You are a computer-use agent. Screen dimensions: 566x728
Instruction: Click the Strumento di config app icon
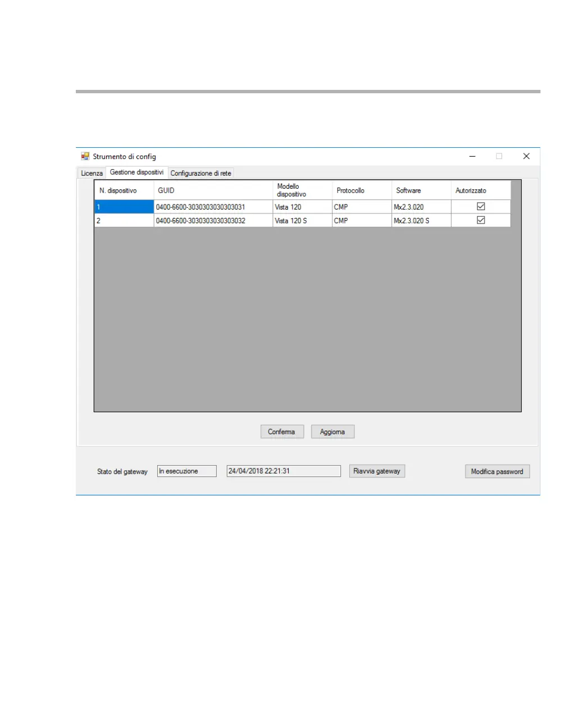(85, 156)
